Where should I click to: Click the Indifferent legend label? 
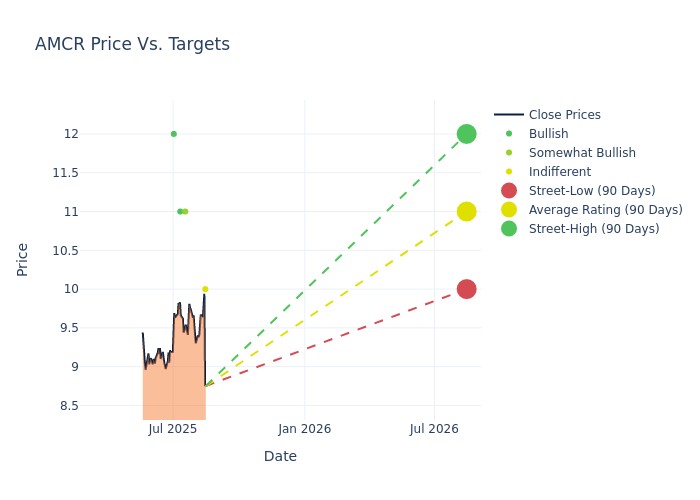click(556, 172)
